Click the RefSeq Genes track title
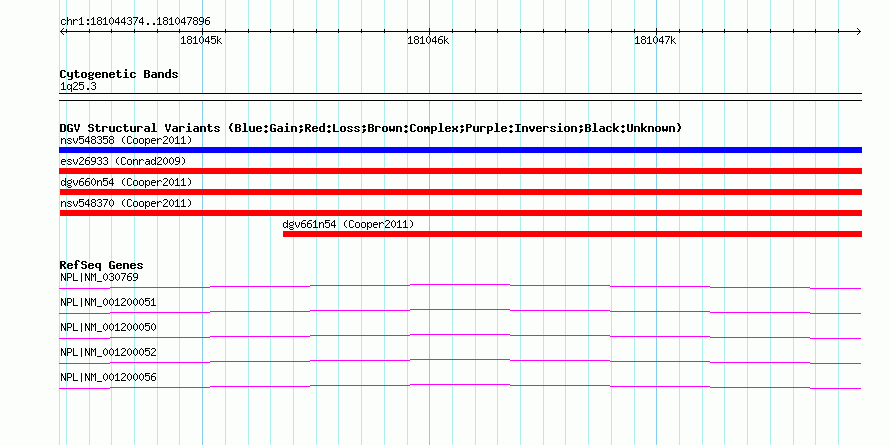The width and height of the screenshot is (890, 445). click(x=102, y=265)
